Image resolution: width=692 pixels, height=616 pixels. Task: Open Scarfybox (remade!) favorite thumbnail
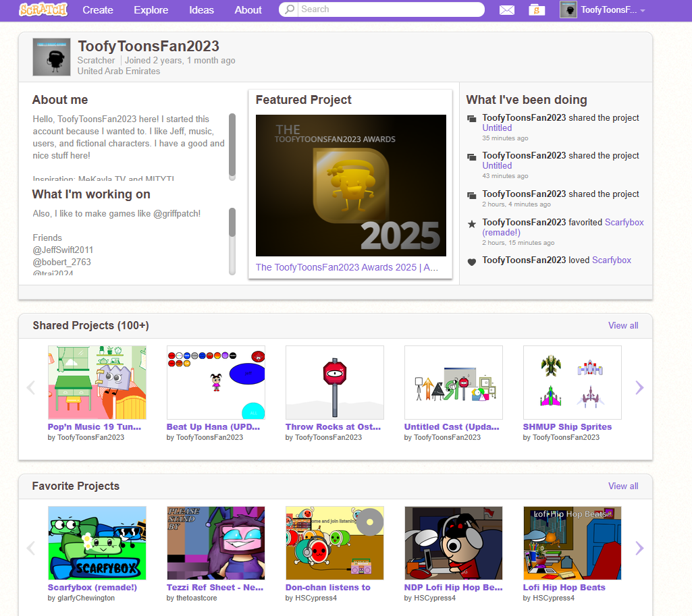97,543
